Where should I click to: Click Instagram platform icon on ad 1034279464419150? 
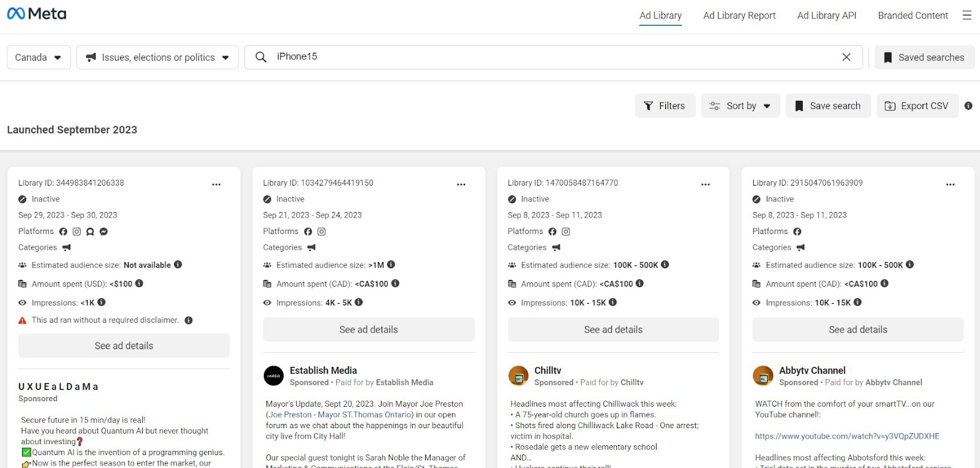[x=322, y=232]
